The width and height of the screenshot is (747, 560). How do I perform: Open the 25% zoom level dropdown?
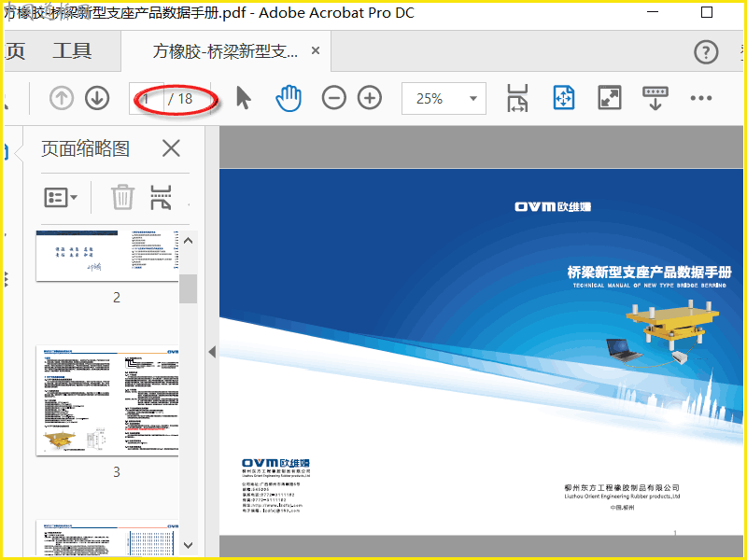444,99
